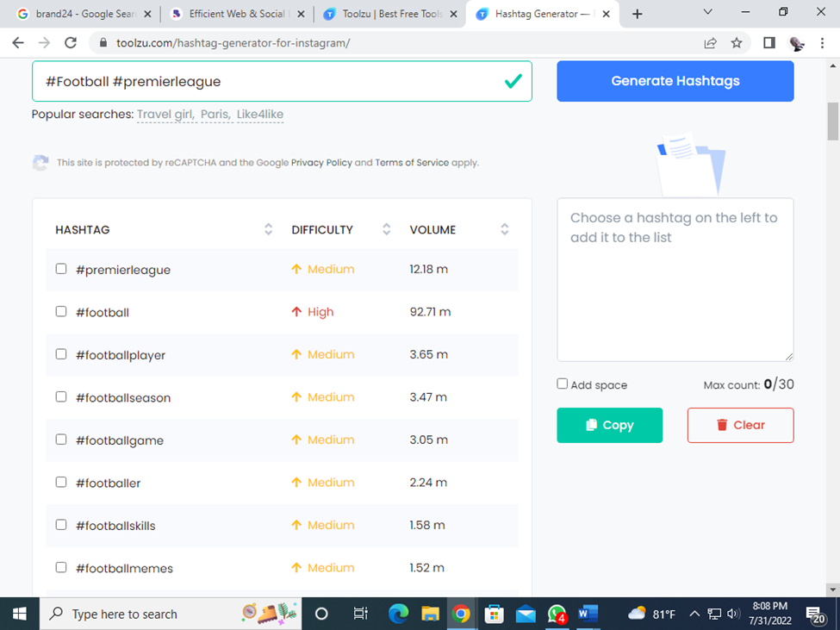The image size is (840, 630).
Task: Go back to previous page
Action: click(x=18, y=43)
